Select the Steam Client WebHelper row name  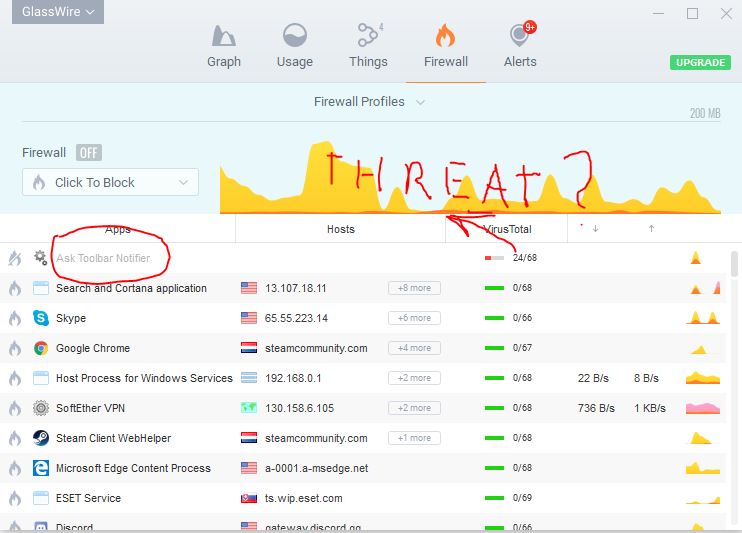[x=114, y=438]
